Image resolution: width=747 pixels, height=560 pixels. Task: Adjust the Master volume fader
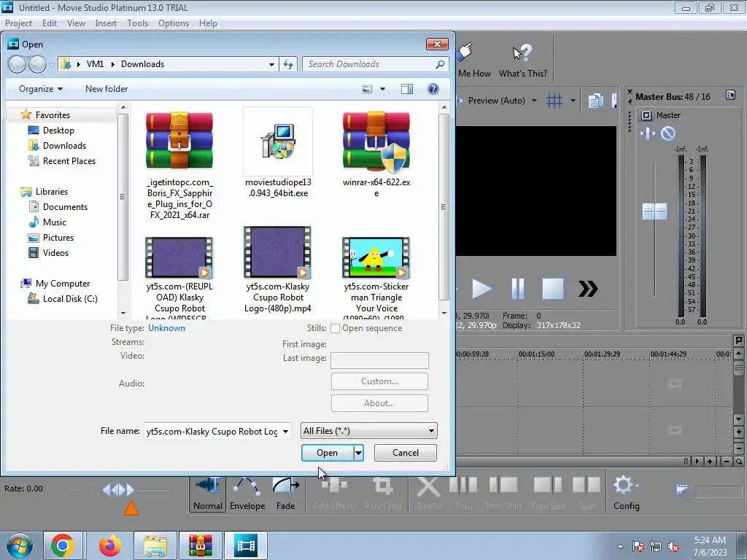tap(654, 211)
